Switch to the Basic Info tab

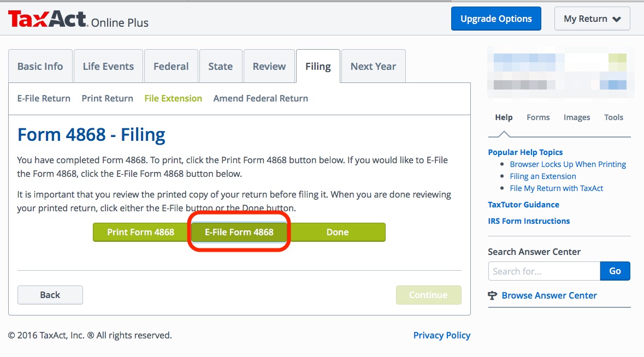click(x=40, y=66)
